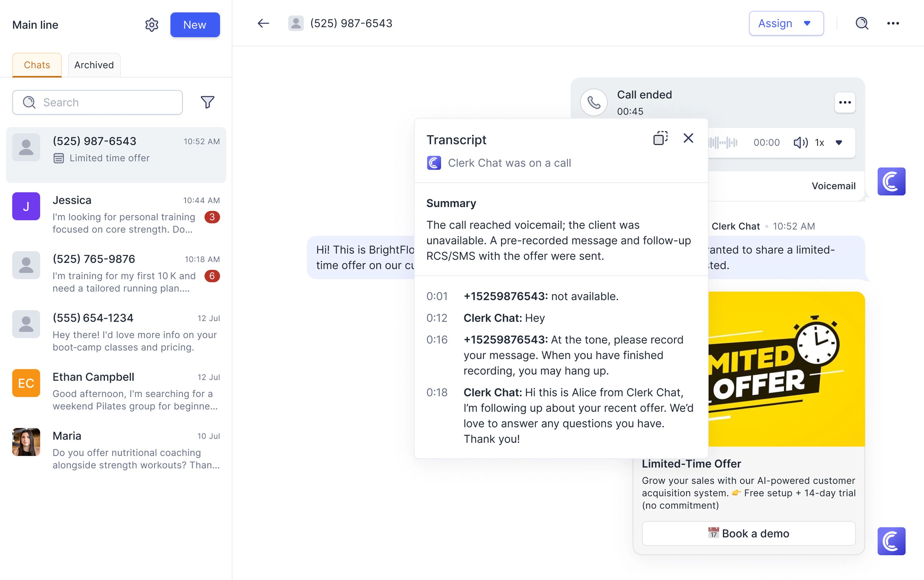
Task: Select the Chats tab
Action: [37, 65]
